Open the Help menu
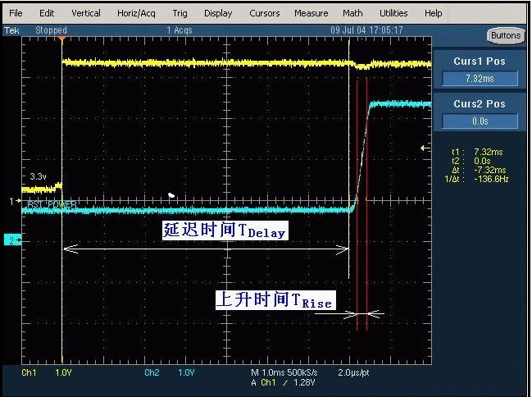 434,13
